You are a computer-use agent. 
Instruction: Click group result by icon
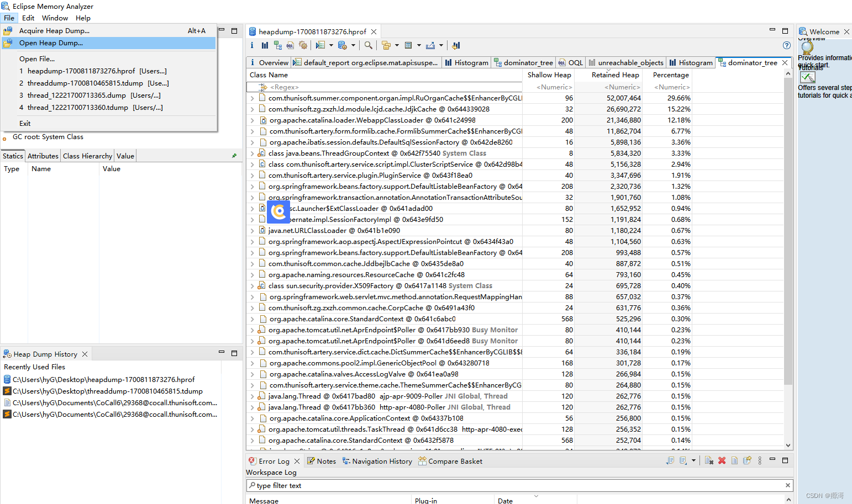(386, 45)
